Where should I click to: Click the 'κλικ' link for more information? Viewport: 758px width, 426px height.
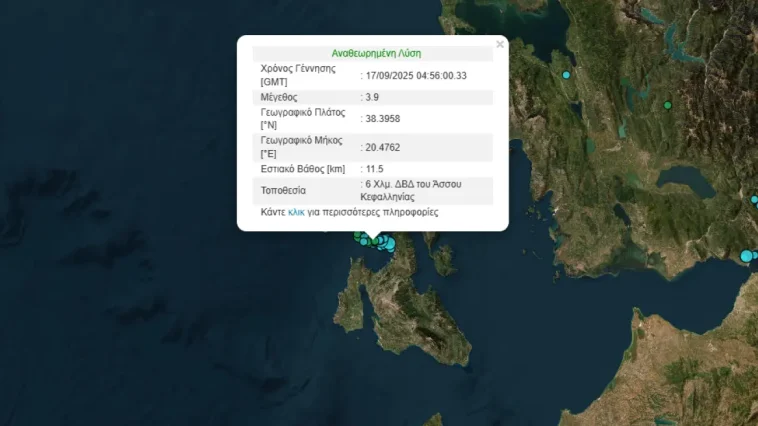296,212
